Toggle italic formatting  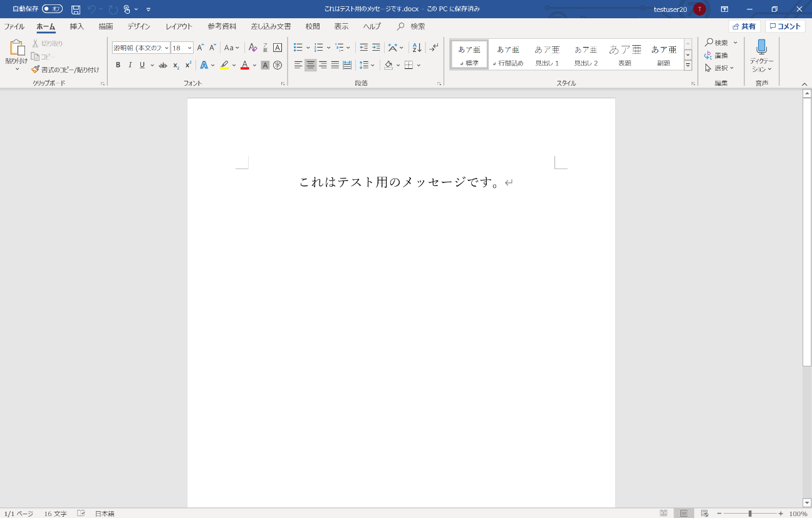tap(130, 65)
